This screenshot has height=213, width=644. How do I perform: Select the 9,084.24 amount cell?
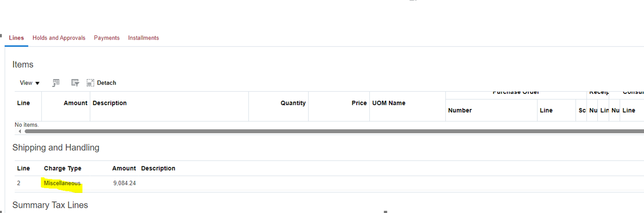click(x=125, y=183)
